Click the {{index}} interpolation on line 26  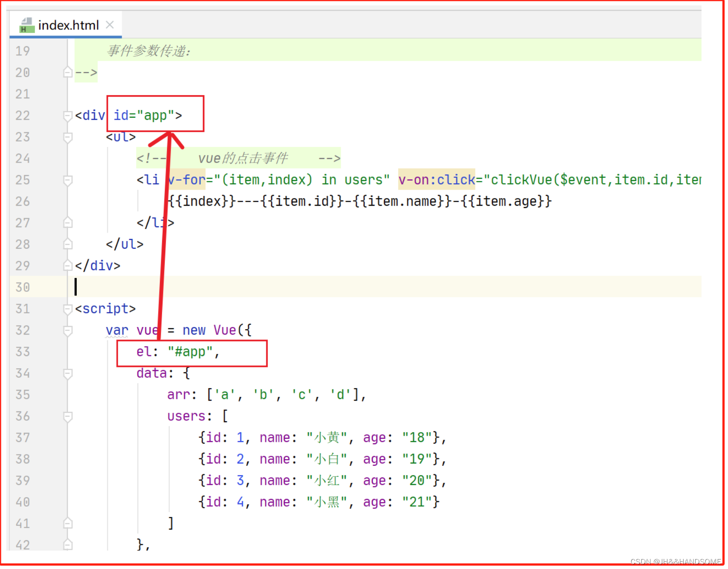click(x=202, y=202)
